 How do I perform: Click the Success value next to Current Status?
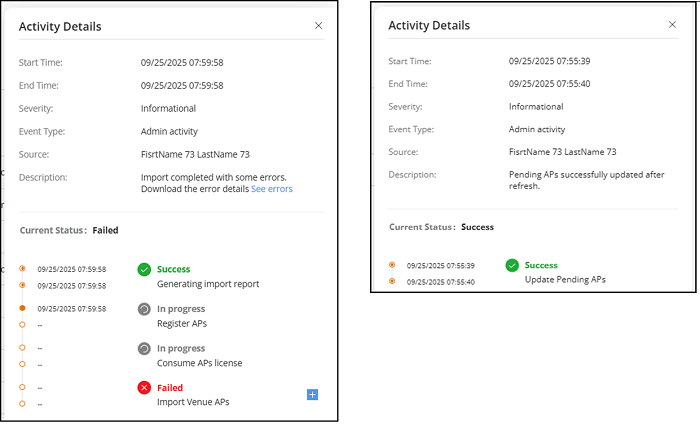(x=477, y=227)
